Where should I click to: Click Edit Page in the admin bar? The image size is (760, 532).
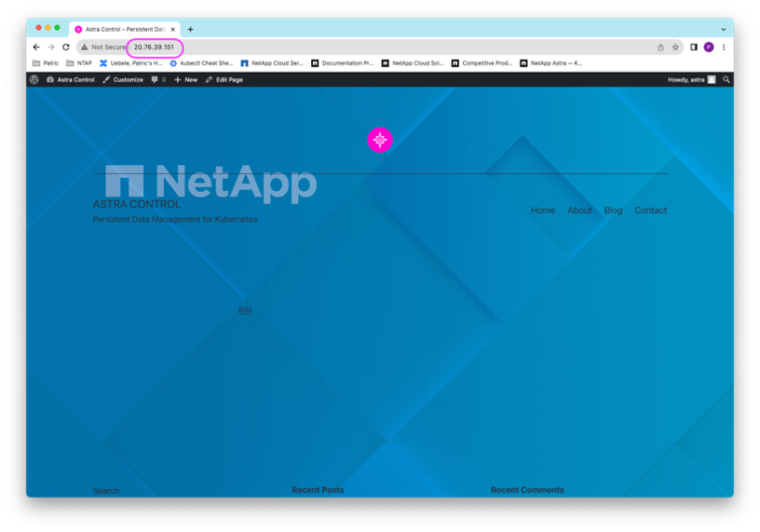pyautogui.click(x=224, y=79)
